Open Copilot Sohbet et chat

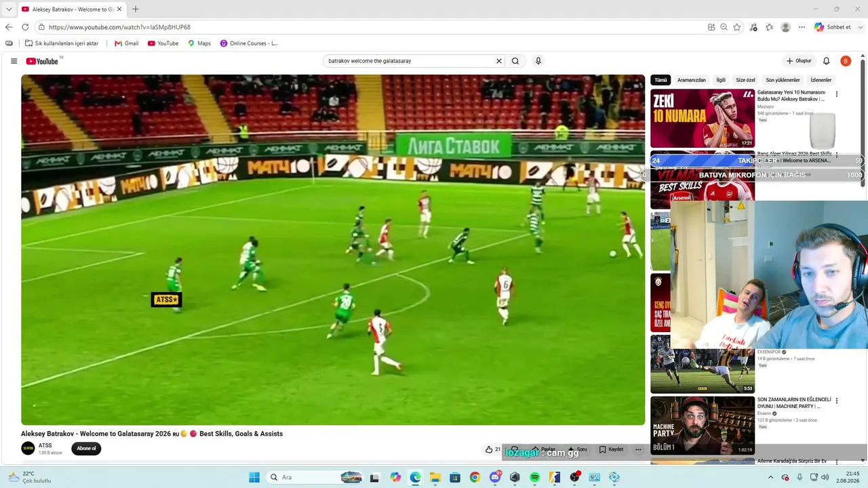coord(833,27)
